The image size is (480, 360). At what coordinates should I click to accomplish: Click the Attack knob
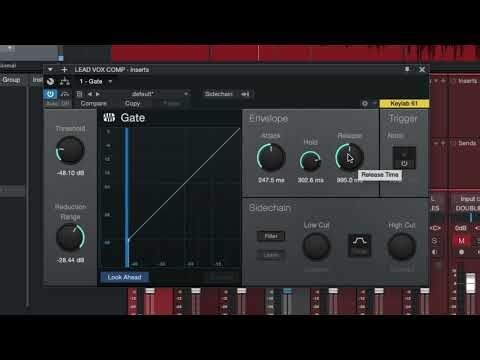coord(271,157)
